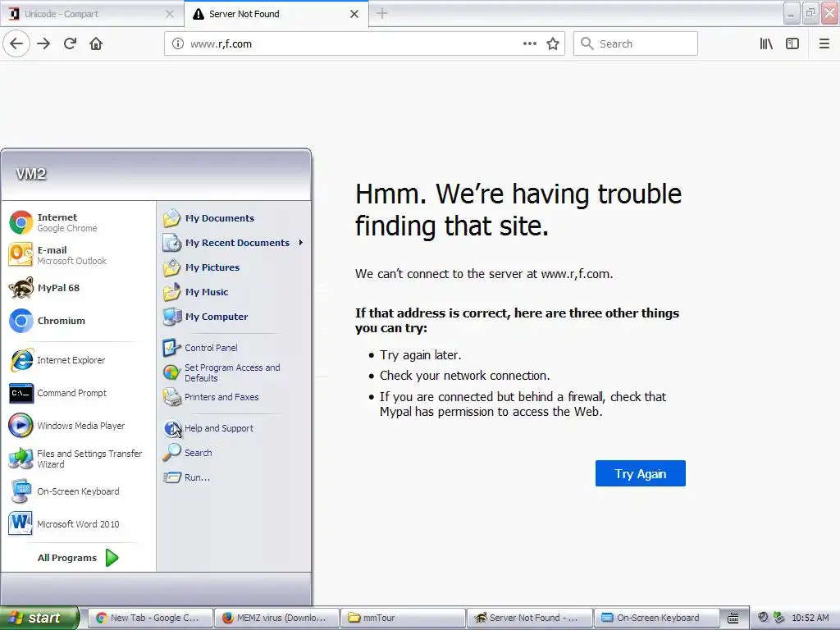Launch MyPal 68 browser
The width and height of the screenshot is (840, 630).
click(x=77, y=288)
